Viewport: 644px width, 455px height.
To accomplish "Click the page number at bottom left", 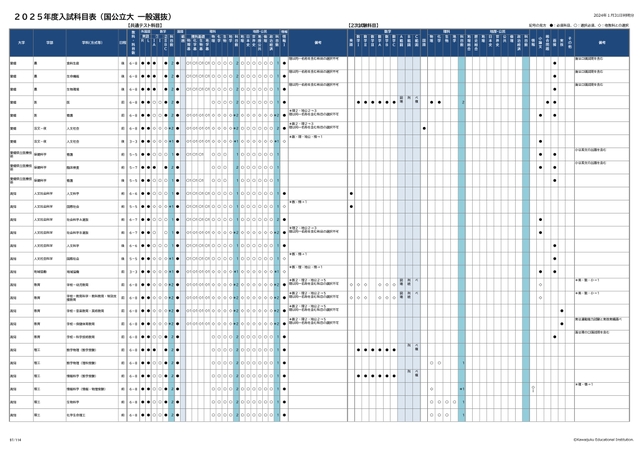I will (15, 437).
